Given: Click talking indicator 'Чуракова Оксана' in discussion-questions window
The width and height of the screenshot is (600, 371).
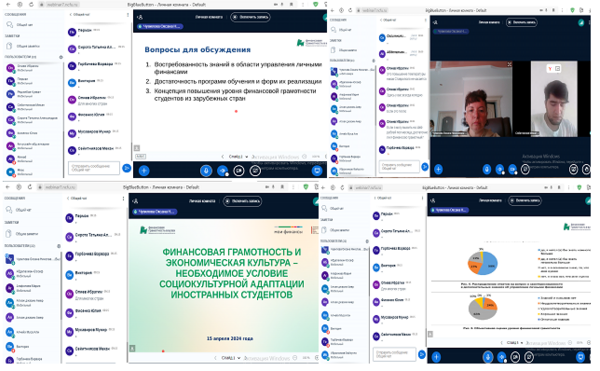Looking at the screenshot, I should tap(160, 26).
